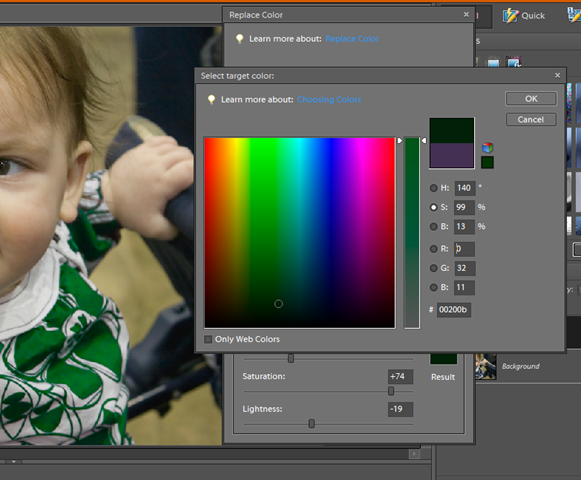The height and width of the screenshot is (480, 581).
Task: Click the web-safe color cube icon
Action: (x=487, y=148)
